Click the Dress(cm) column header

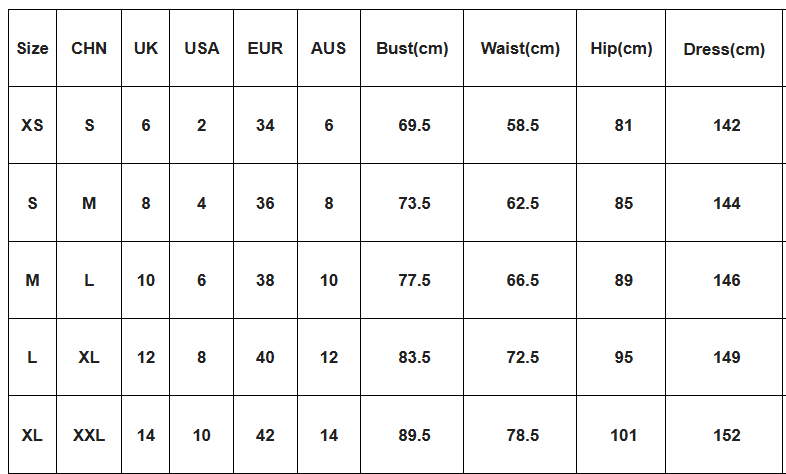pyautogui.click(x=724, y=49)
